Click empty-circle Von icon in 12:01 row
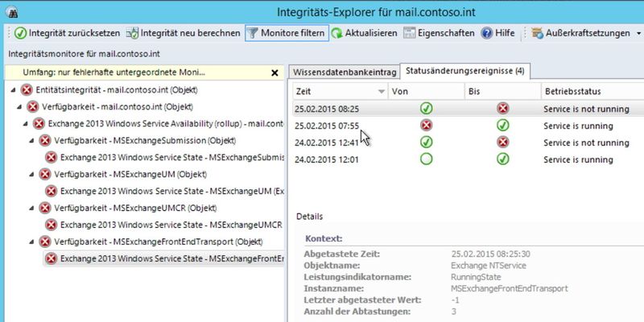 coord(427,159)
